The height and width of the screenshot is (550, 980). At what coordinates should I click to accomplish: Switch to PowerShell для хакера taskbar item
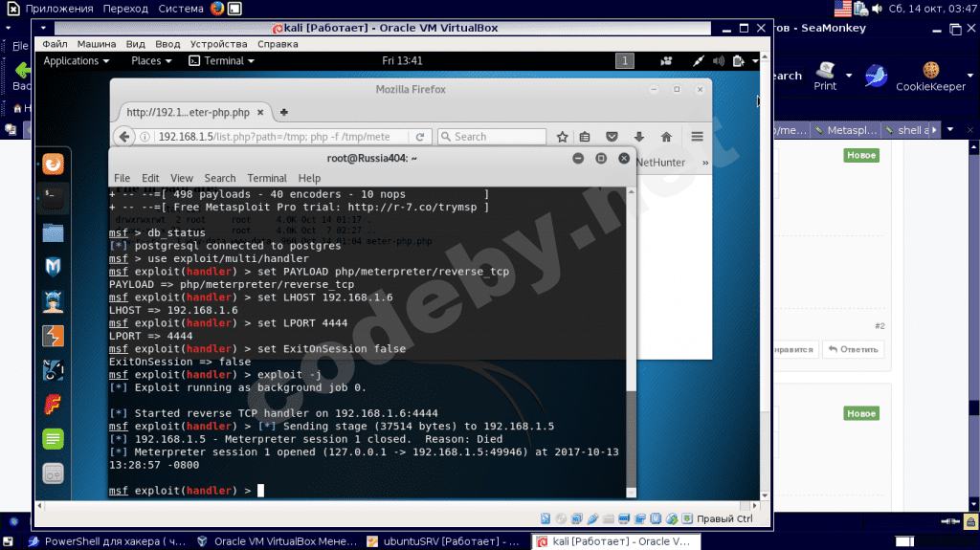coord(107,541)
